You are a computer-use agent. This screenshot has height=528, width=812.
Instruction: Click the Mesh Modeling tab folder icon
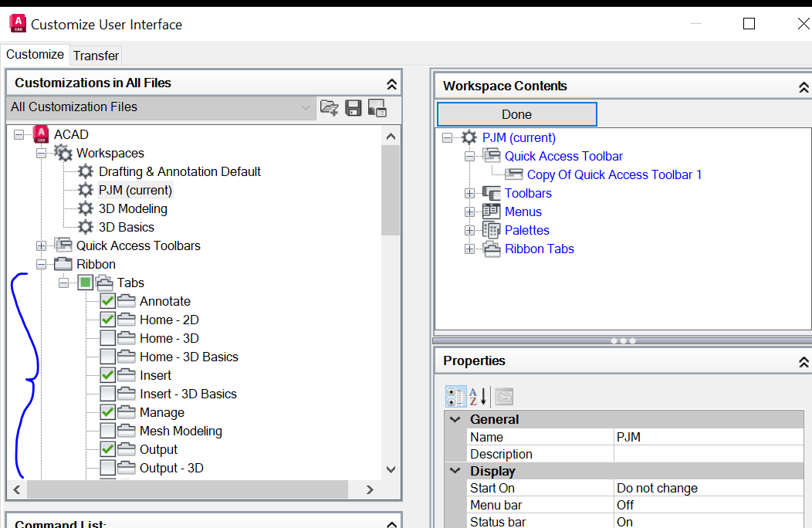click(x=127, y=431)
